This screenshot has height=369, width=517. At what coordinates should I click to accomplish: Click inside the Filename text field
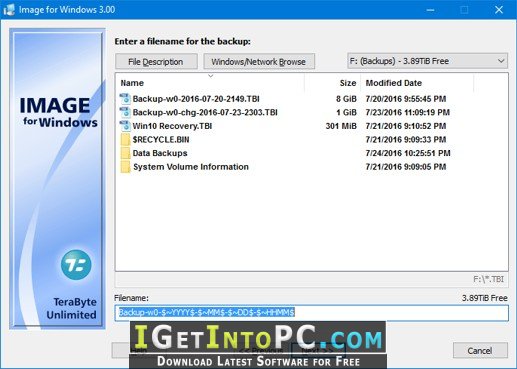point(312,313)
